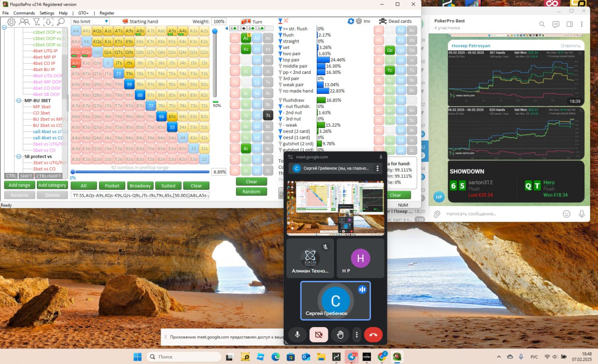
Task: Click Telegram search icon in PokerPro Best chat
Action: tap(542, 24)
